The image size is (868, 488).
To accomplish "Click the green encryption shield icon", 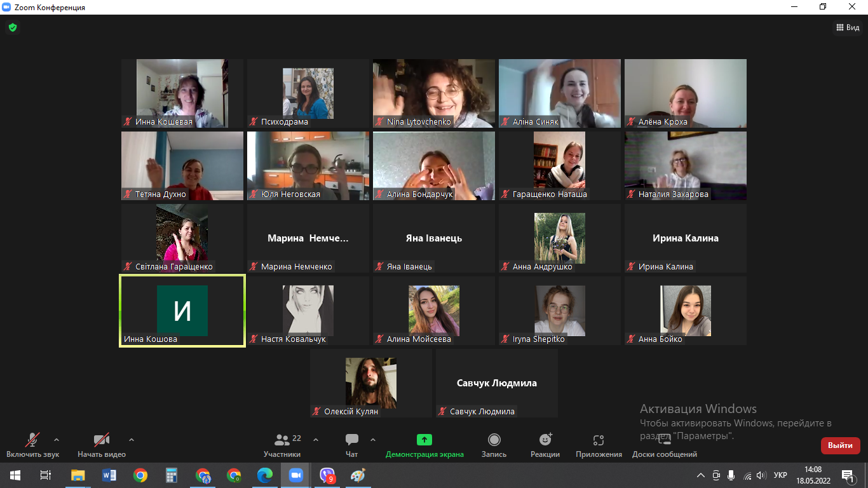I will pos(12,27).
